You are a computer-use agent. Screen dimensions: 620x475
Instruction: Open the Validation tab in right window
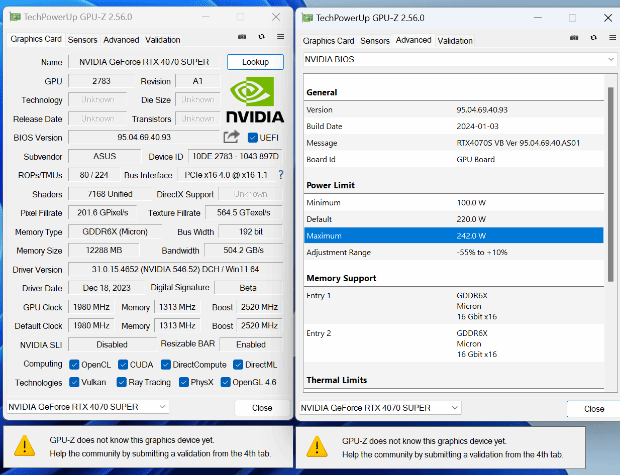(x=455, y=41)
